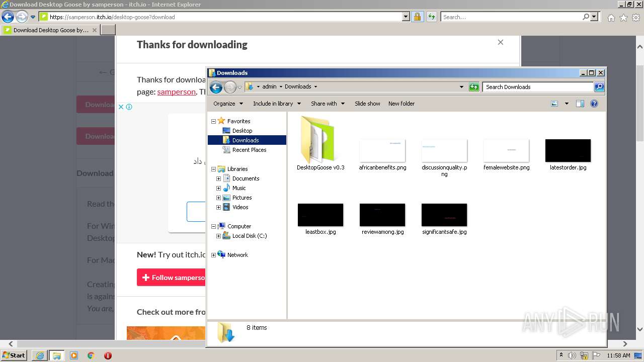Image resolution: width=644 pixels, height=362 pixels.
Task: Switch to Download Desktop Goose tab
Action: 50,30
